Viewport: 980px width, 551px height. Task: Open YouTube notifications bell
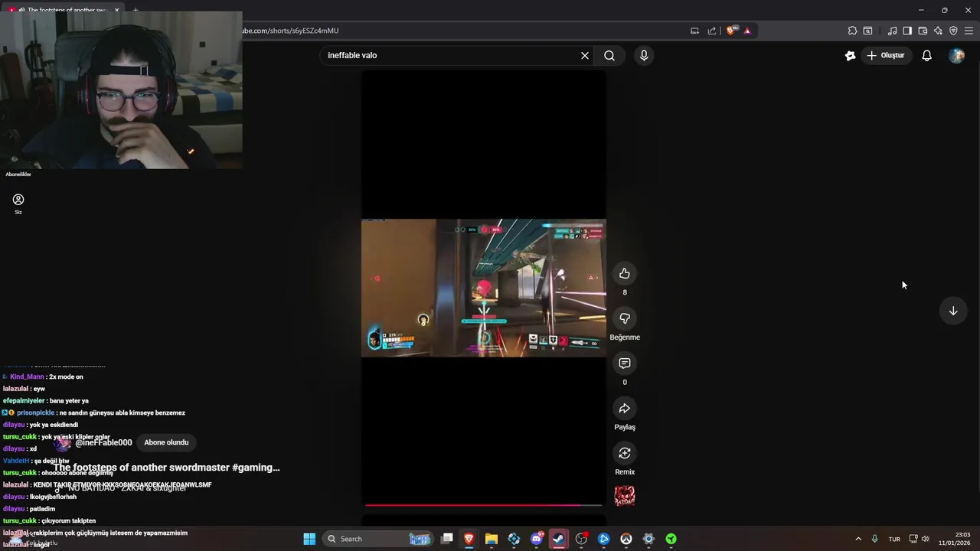926,55
